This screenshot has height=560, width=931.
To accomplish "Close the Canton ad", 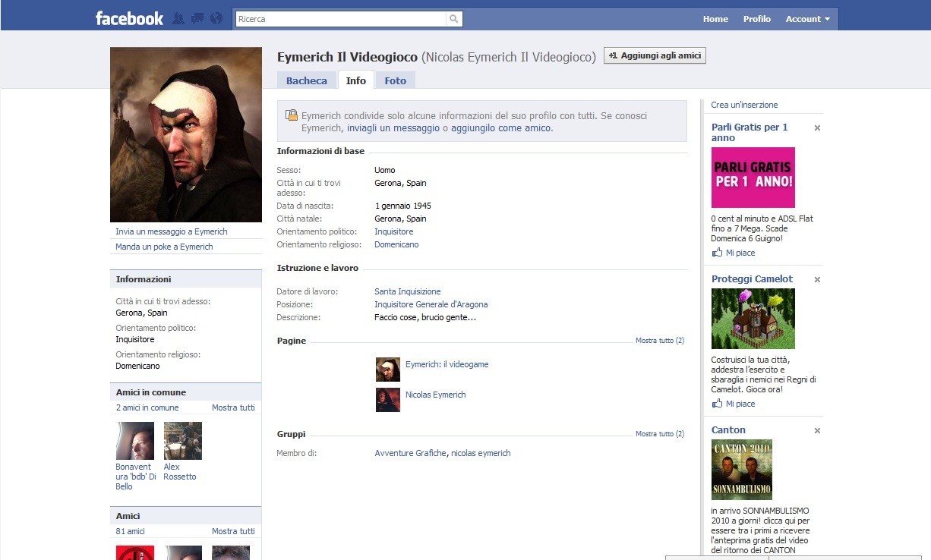I will point(817,431).
